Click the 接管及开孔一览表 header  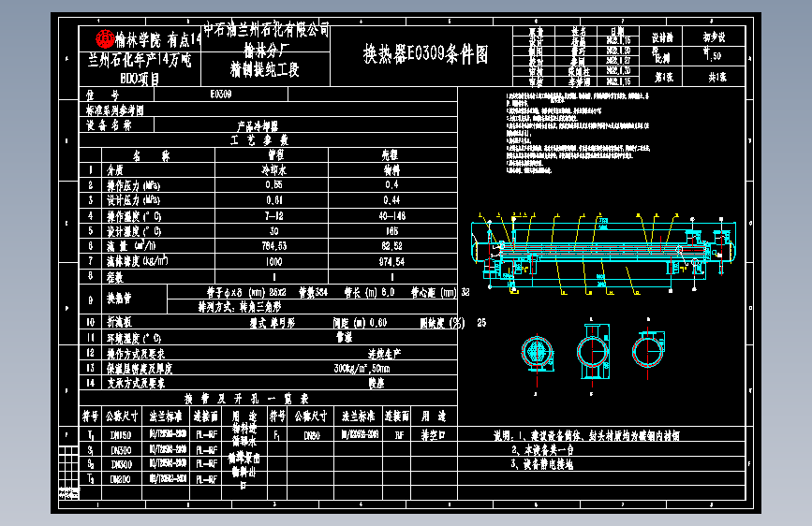(246, 399)
